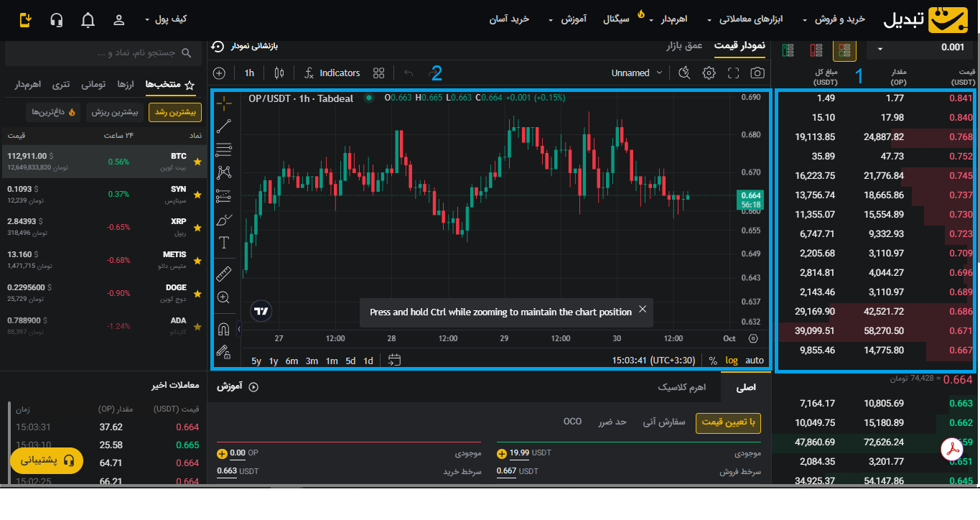Open the کیف پول wallet dropdown
Viewport: 980px width, 520px height.
pyautogui.click(x=166, y=19)
